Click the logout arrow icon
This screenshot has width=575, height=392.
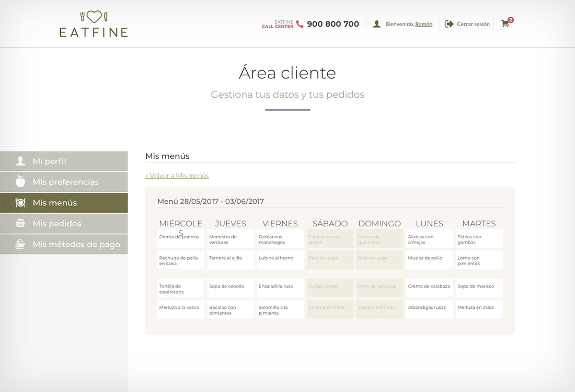point(449,24)
